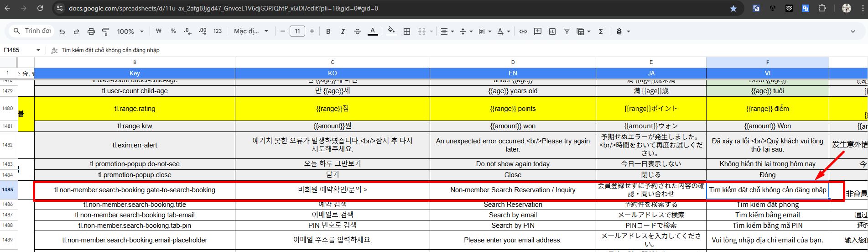Create a filter with the funnel icon

point(567,31)
